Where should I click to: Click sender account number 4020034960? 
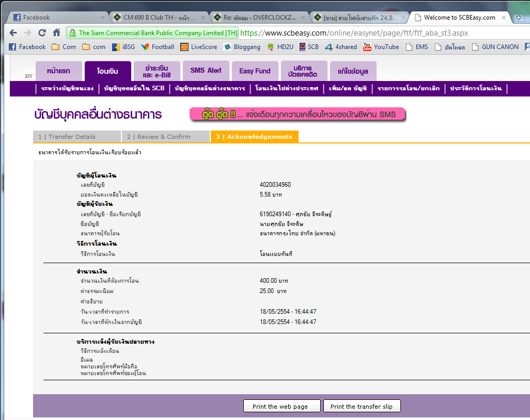click(x=275, y=185)
